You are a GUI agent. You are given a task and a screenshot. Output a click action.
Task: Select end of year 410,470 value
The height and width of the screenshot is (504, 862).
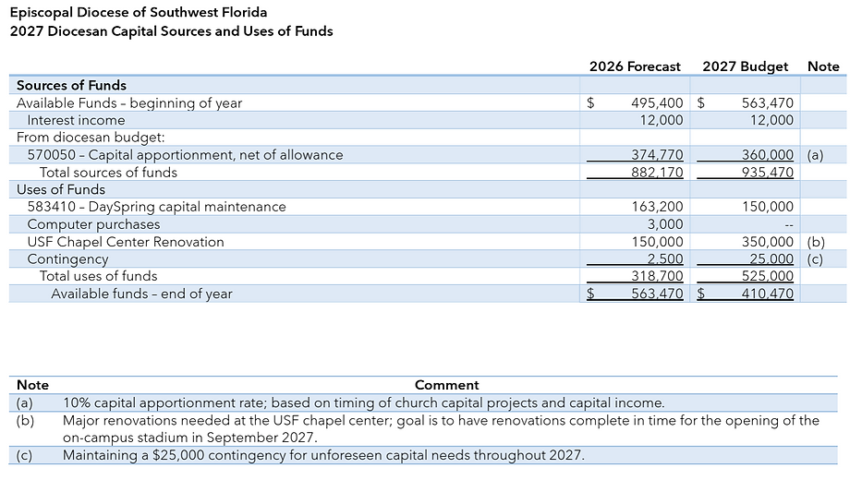768,294
